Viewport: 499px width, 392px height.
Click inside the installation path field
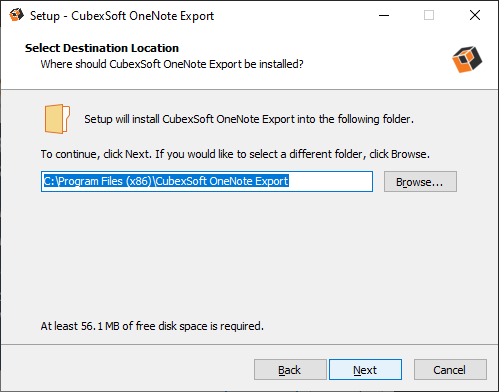click(207, 182)
